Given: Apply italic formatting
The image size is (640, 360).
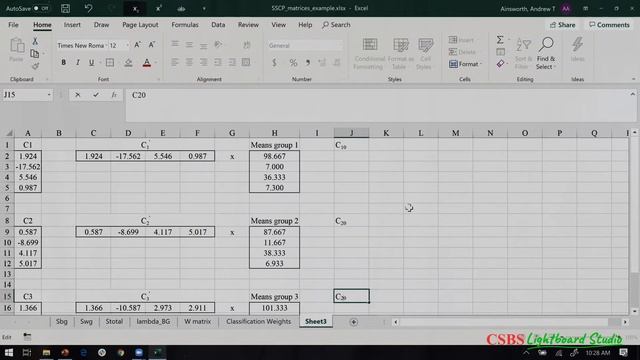Looking at the screenshot, I should coord(78,62).
